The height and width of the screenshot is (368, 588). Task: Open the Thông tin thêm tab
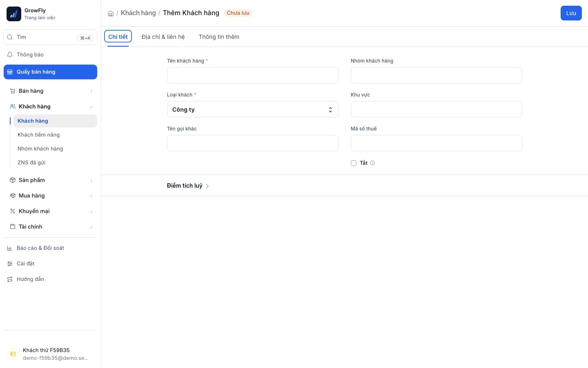click(219, 37)
